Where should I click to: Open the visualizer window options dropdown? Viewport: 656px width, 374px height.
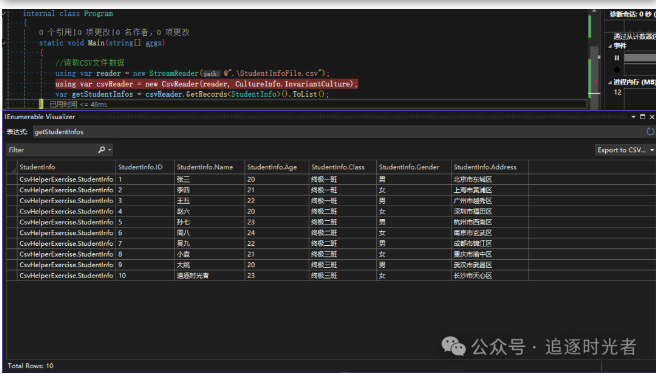tap(633, 117)
